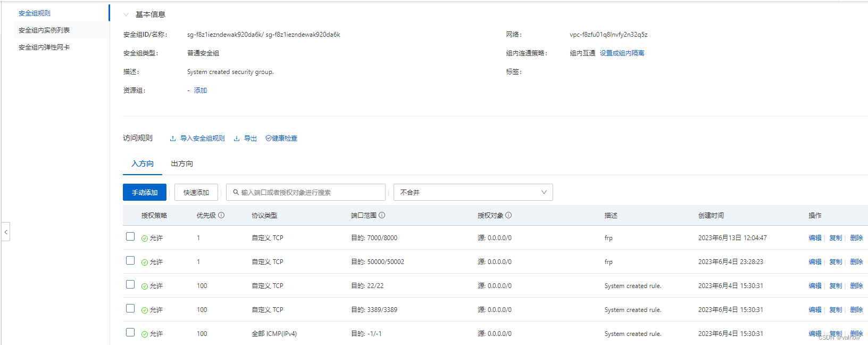868x345 pixels.
Task: Open the 不合并 merge dropdown
Action: (x=473, y=192)
